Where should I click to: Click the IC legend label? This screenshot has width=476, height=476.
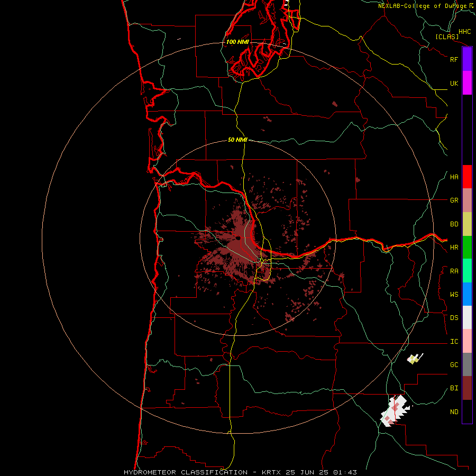454,342
